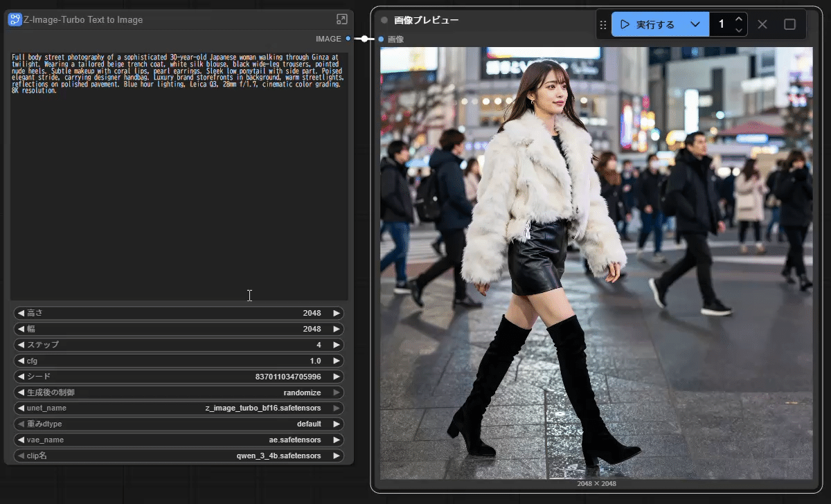Cancel the current run with X icon
The image size is (831, 504).
point(762,24)
